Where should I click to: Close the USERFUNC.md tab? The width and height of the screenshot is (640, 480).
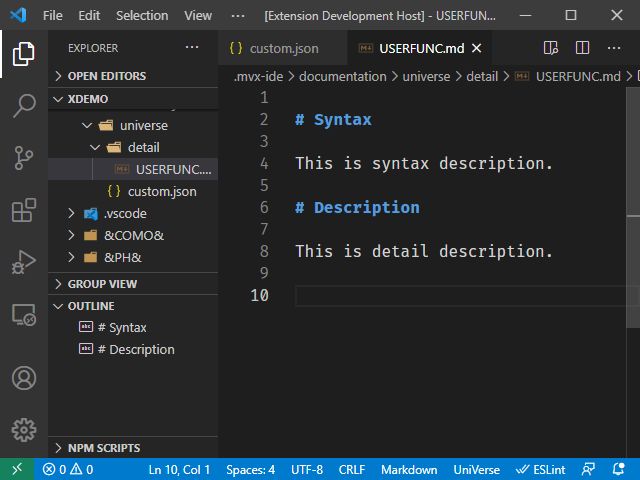(x=476, y=48)
